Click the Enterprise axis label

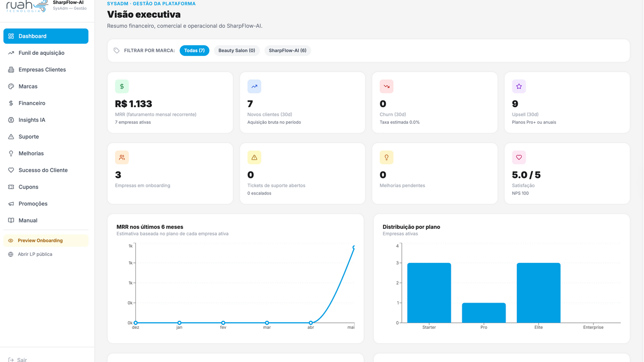[593, 327]
